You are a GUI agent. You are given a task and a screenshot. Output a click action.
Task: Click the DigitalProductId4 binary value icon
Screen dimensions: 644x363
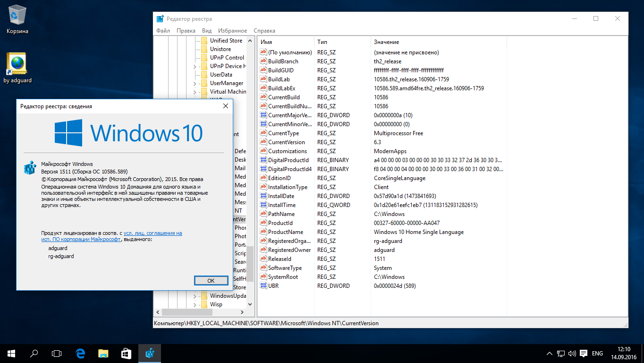pyautogui.click(x=263, y=169)
